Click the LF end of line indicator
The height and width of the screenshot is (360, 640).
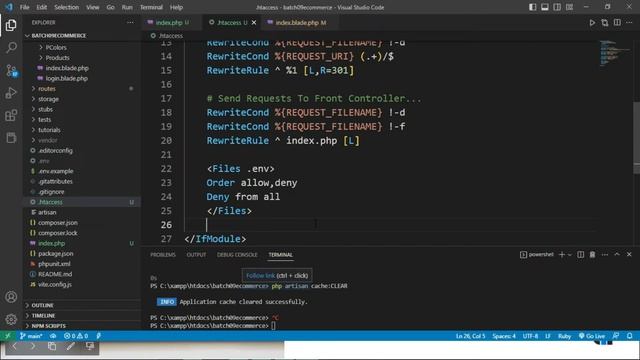tap(548, 336)
